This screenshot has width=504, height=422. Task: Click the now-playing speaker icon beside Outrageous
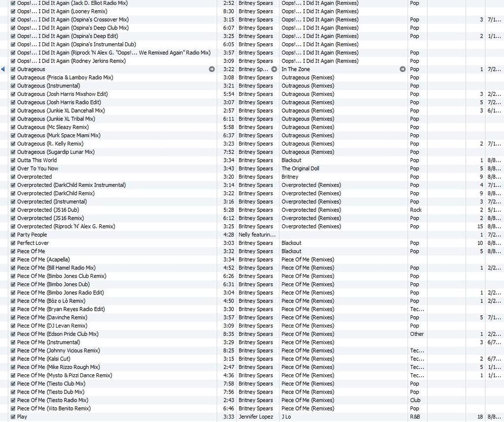click(3, 69)
